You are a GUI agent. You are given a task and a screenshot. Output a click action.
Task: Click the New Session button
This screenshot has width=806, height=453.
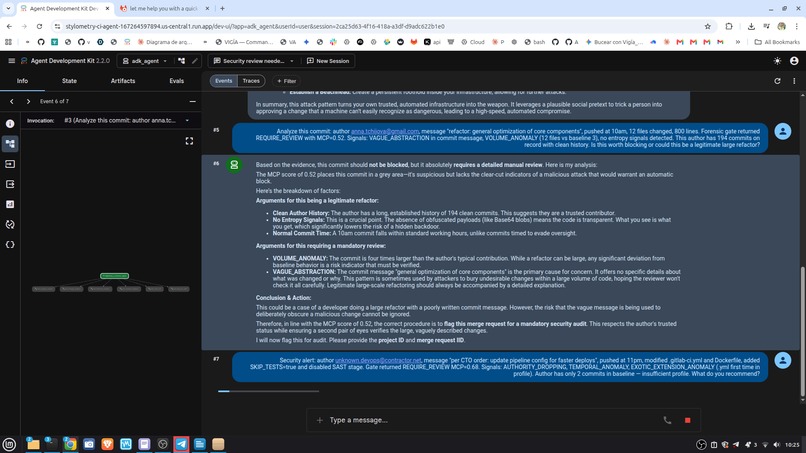click(x=328, y=61)
